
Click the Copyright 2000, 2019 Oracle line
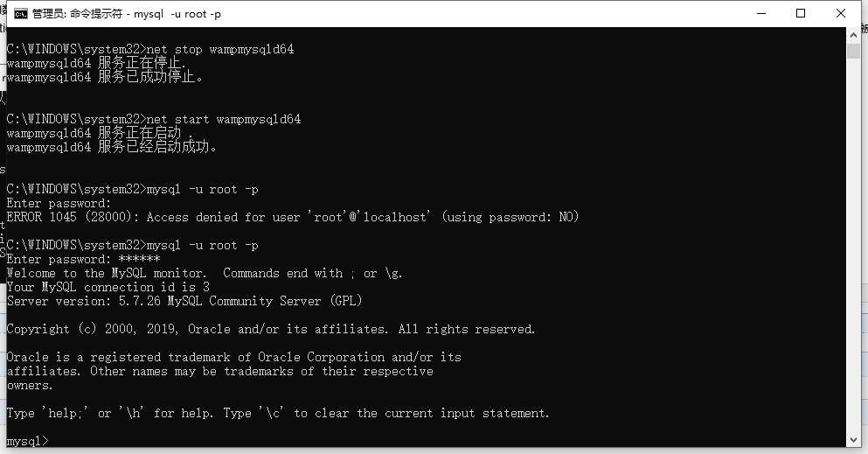pyautogui.click(x=271, y=329)
